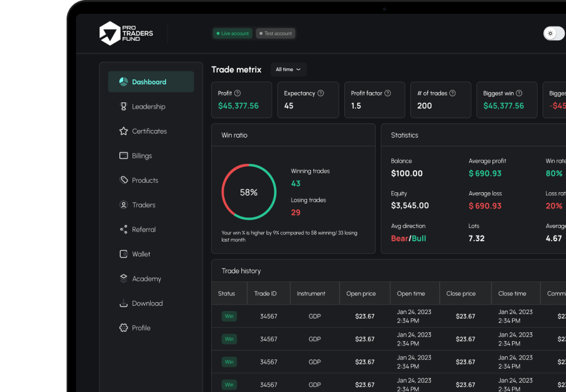Viewport: 566px width, 392px height.
Task: Toggle the light/dark theme switch
Action: coord(552,33)
